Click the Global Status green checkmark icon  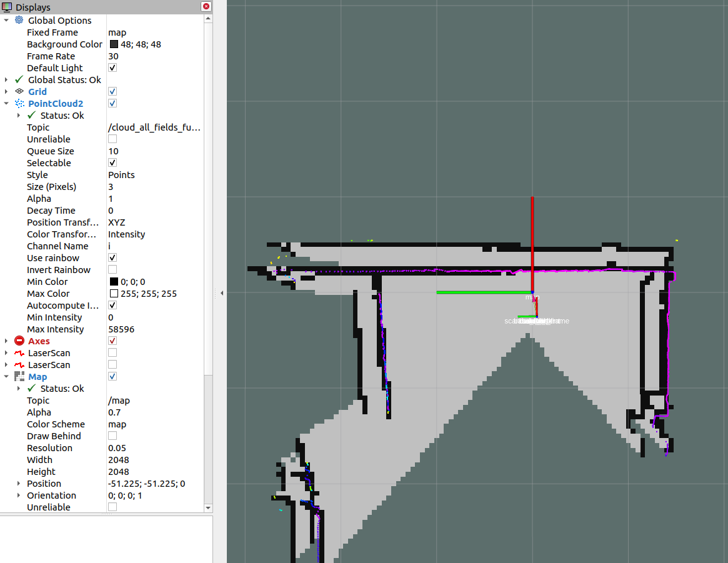[x=19, y=80]
